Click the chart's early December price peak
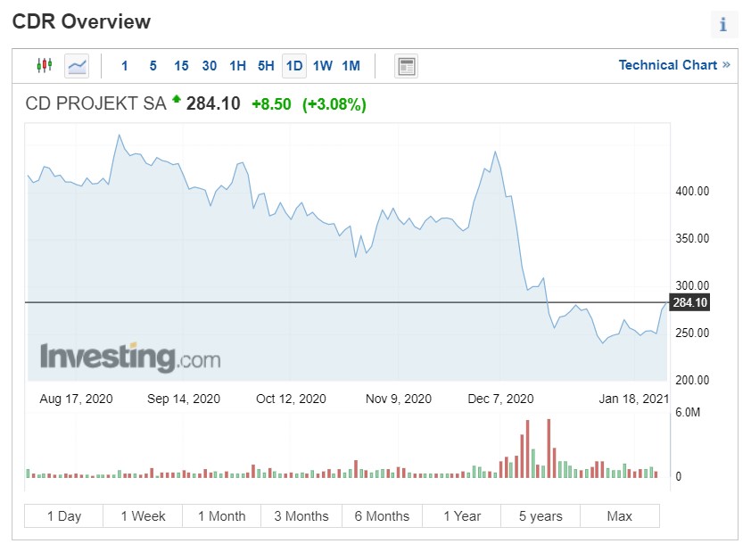The image size is (751, 560). click(495, 152)
